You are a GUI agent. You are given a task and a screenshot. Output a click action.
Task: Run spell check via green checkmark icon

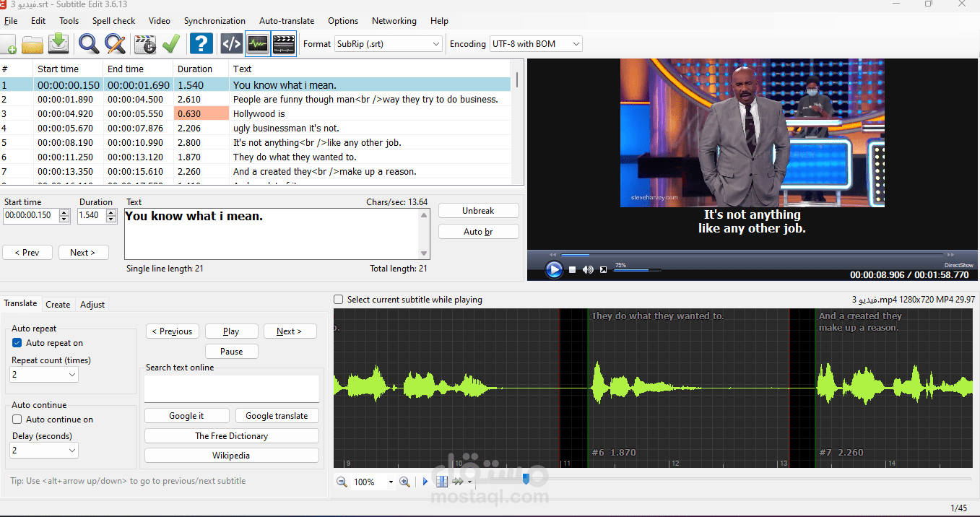pyautogui.click(x=170, y=44)
